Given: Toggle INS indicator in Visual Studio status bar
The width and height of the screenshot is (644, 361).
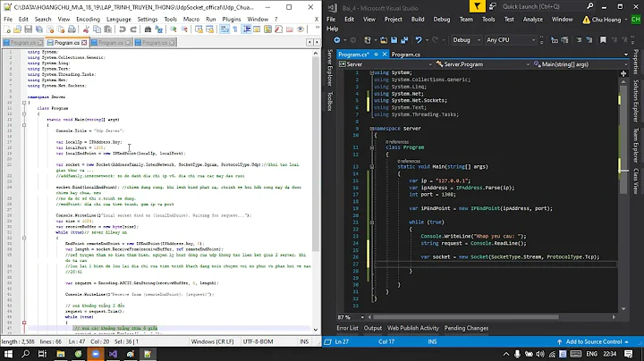Looking at the screenshot, I should [x=432, y=341].
